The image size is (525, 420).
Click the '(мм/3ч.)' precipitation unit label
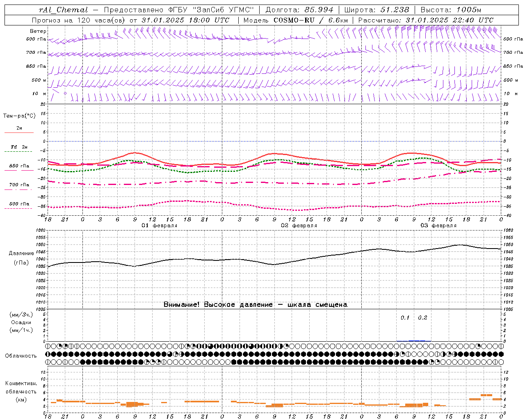point(21,315)
